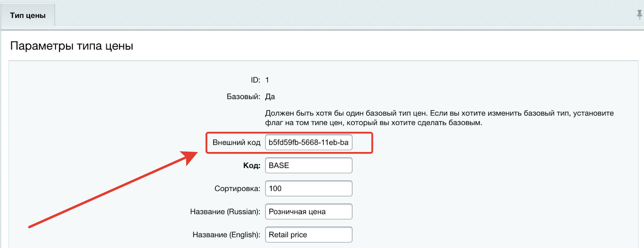Click the Сортировка: label

[x=237, y=188]
